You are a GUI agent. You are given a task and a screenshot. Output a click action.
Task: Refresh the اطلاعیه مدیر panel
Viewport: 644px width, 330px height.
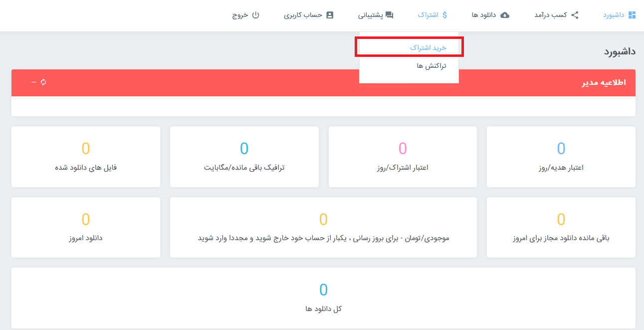click(43, 82)
